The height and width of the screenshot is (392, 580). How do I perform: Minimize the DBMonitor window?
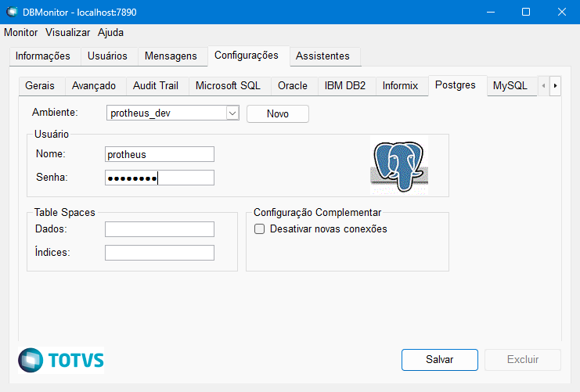pyautogui.click(x=491, y=12)
